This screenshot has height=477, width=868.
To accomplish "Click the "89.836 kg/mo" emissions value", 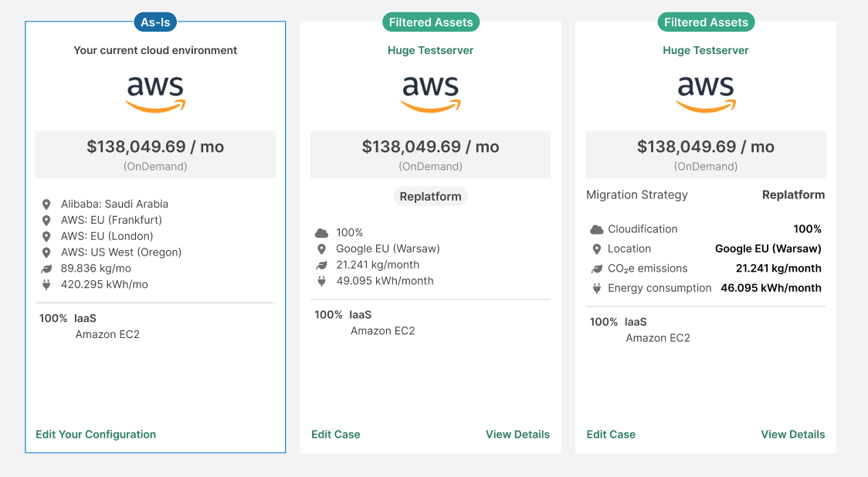I will pos(96,269).
